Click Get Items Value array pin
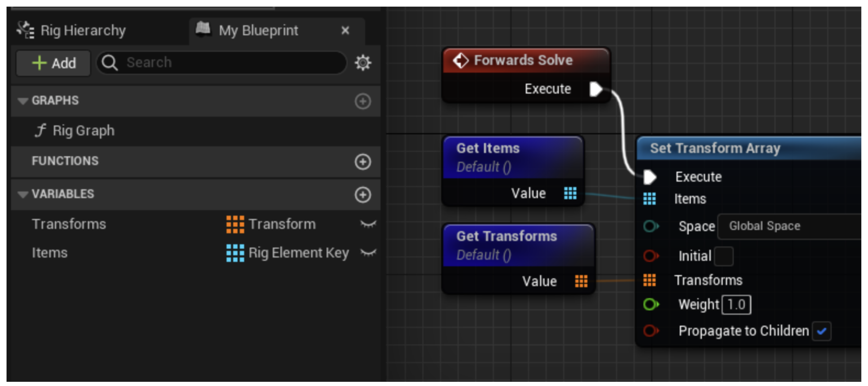The image size is (868, 386). pos(570,193)
